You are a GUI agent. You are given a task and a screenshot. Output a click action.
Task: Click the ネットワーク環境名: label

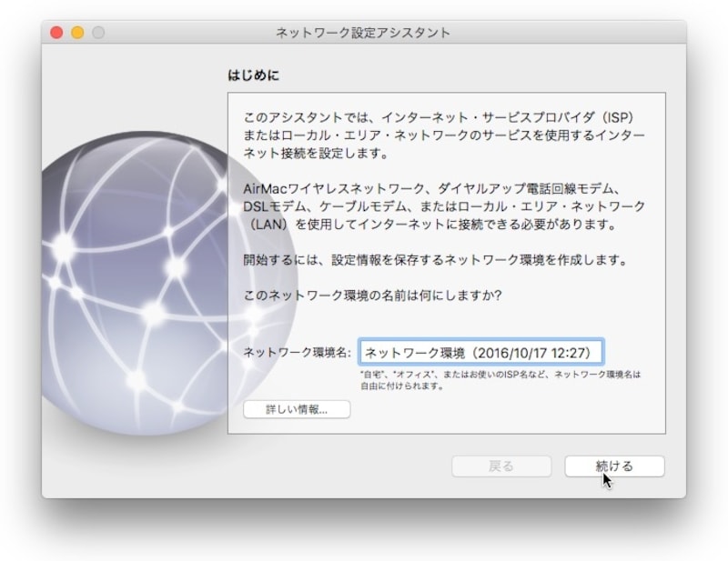pos(297,353)
